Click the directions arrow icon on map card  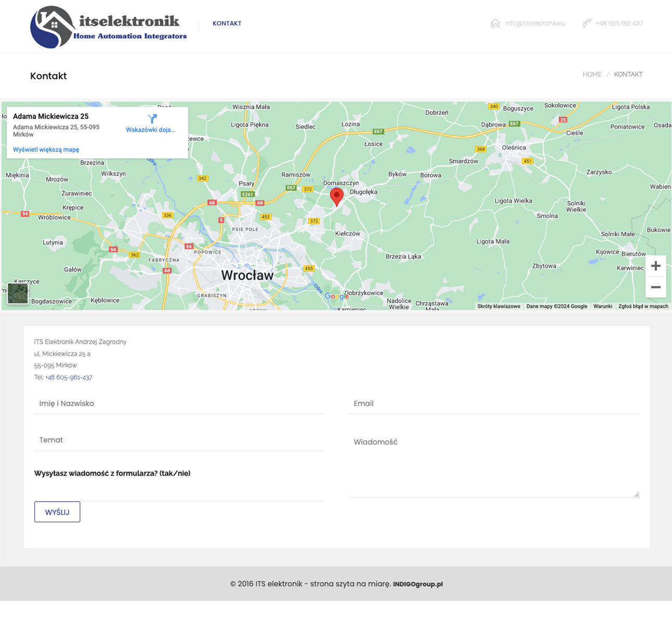click(152, 119)
